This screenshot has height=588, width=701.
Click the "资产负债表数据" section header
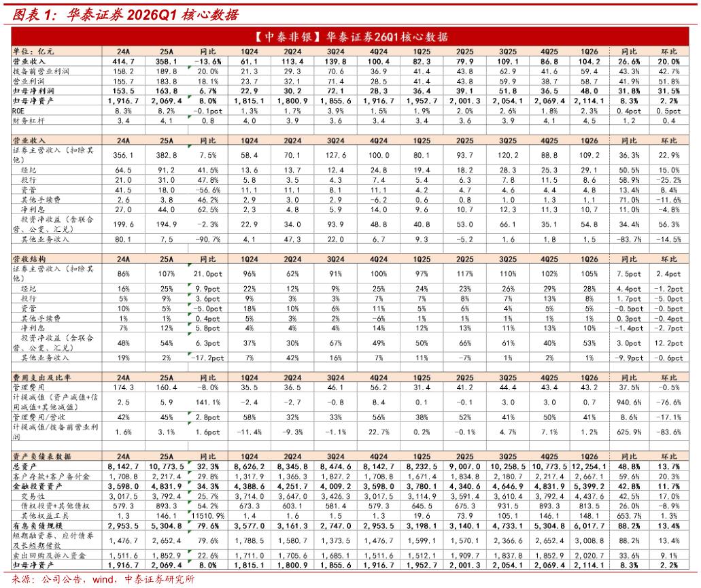41,457
